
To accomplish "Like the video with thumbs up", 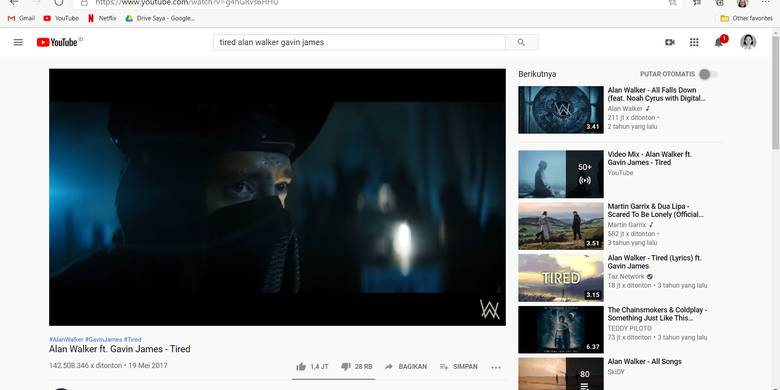I will (301, 367).
